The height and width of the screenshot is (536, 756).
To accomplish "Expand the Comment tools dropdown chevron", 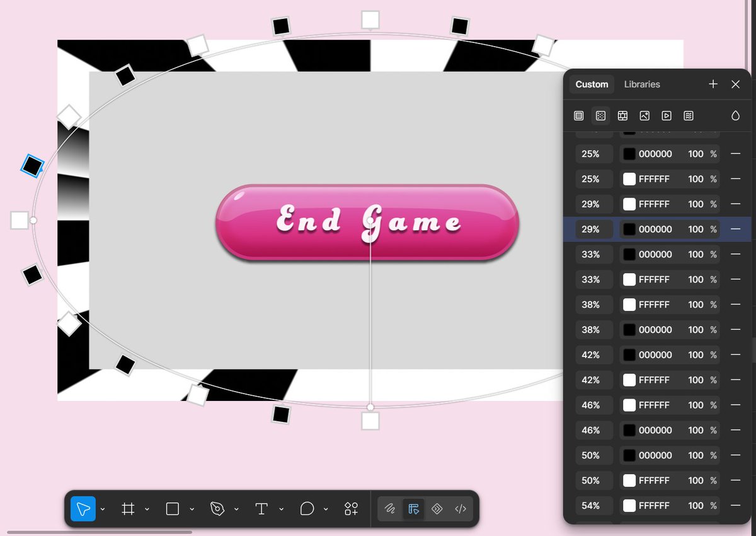I will point(326,510).
